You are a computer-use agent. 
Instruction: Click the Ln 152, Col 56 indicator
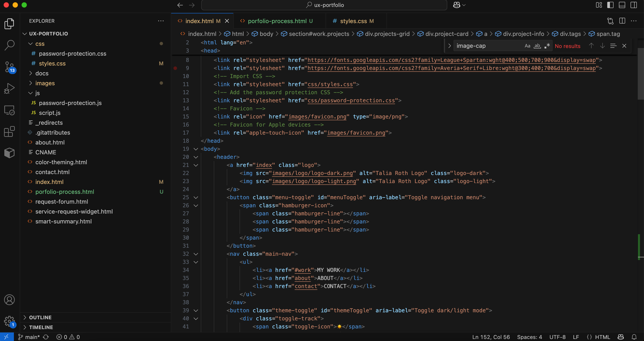(x=491, y=337)
